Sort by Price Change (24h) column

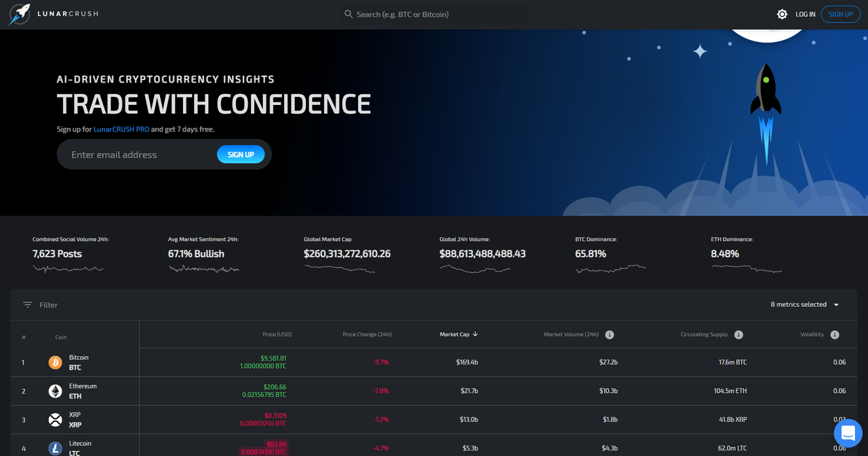(367, 334)
